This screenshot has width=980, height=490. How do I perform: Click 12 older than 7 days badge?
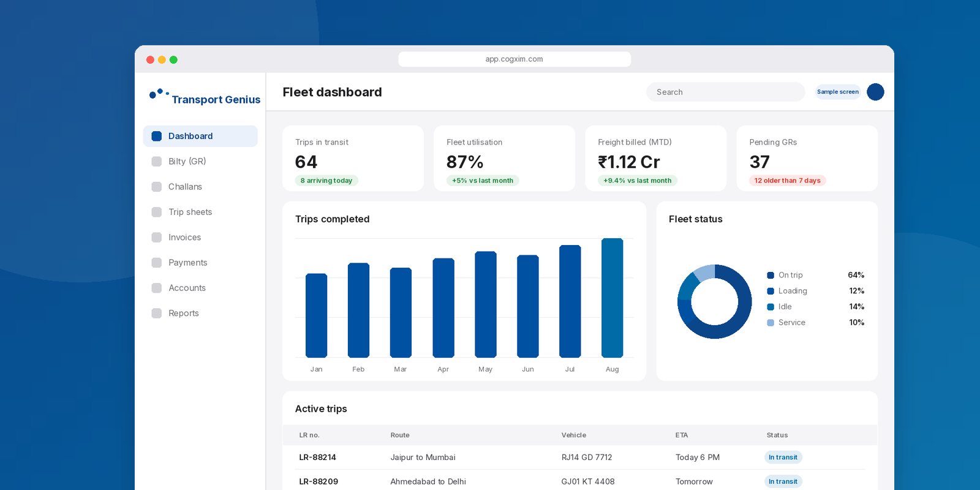[x=788, y=181]
